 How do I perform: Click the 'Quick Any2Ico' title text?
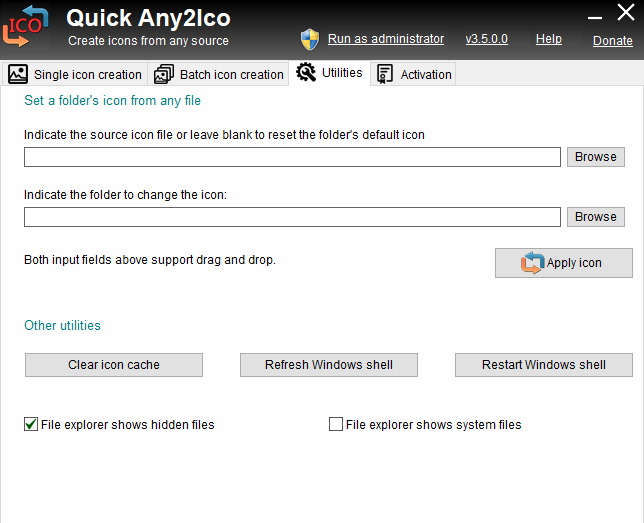coord(148,18)
